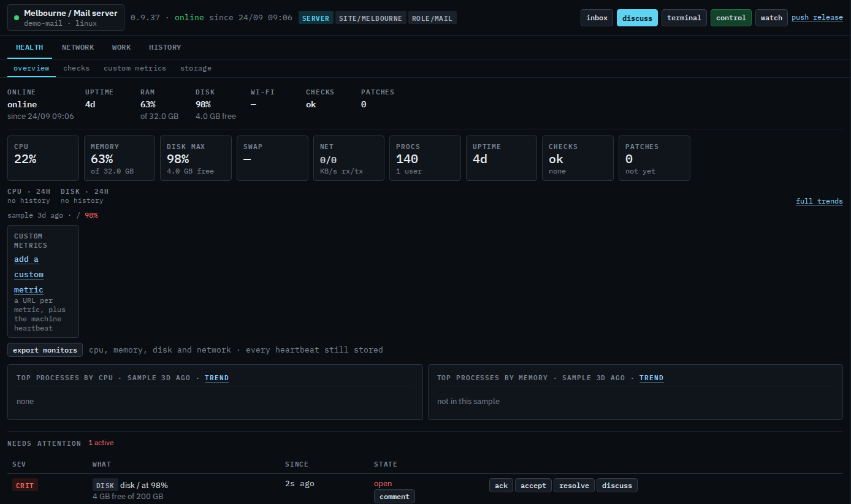
Task: Click the DISK MAX 98% card
Action: click(196, 158)
